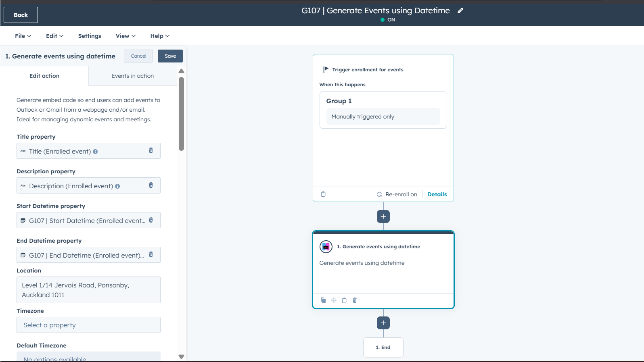Click the pencil icon to rename workflow
Screen dimensions: 644x362
[x=460, y=11]
